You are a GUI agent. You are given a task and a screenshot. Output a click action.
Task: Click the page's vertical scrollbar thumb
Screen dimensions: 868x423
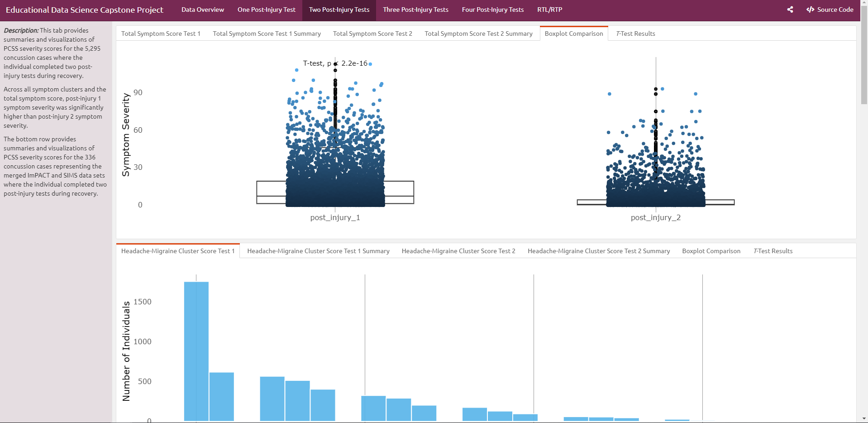[864, 54]
